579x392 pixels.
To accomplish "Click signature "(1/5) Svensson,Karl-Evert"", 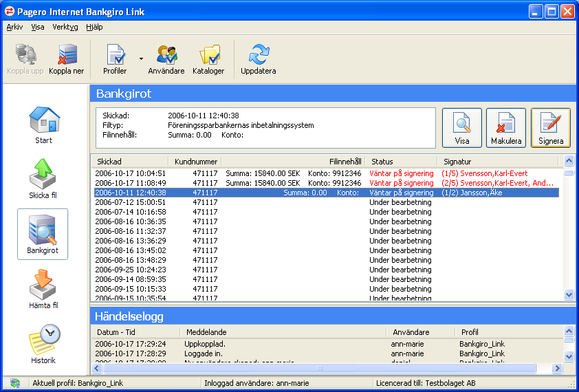I will pos(485,173).
